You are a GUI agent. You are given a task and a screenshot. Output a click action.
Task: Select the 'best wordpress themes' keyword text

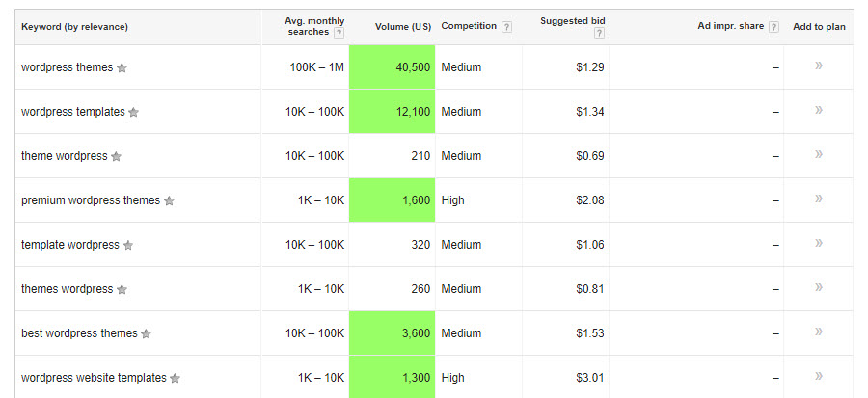click(79, 333)
